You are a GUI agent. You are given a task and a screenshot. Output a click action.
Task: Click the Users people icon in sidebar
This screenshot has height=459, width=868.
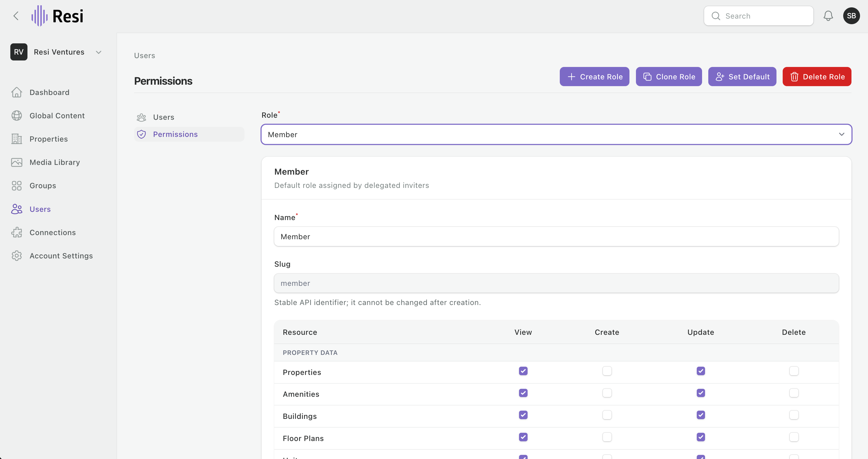(x=17, y=209)
